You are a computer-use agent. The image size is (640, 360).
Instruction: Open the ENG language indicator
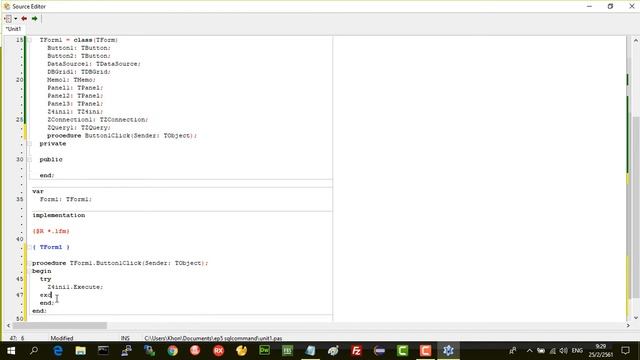pos(577,351)
